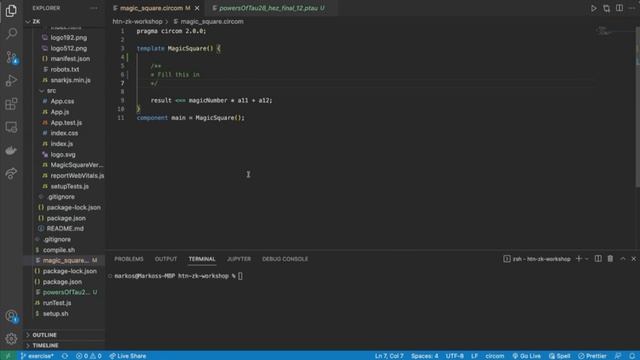Open errors and warnings count
The image size is (640, 360).
point(89,356)
